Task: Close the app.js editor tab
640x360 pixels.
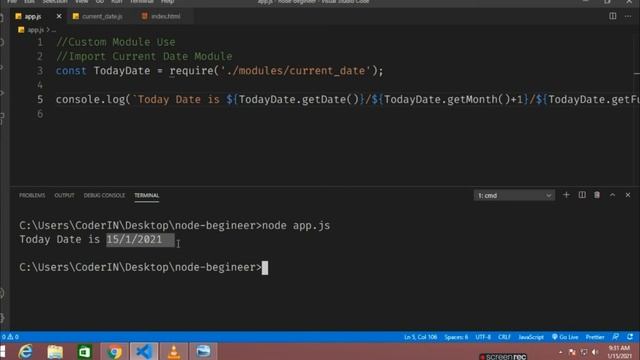Action: 59,16
